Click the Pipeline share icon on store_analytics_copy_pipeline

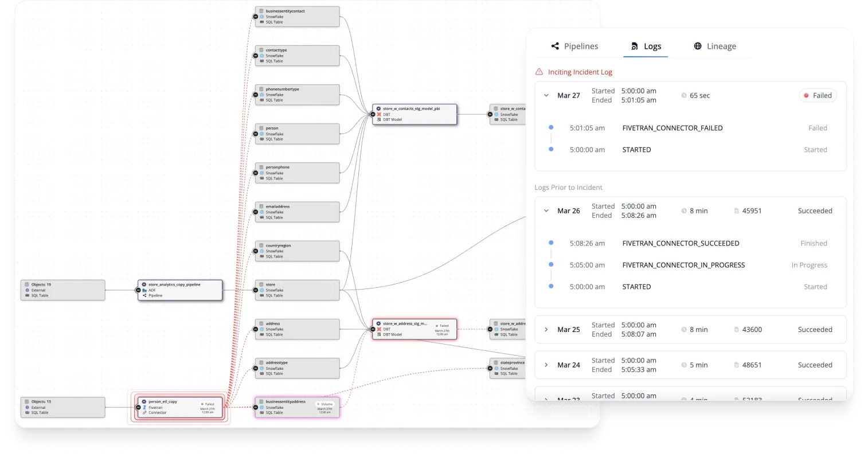[144, 296]
